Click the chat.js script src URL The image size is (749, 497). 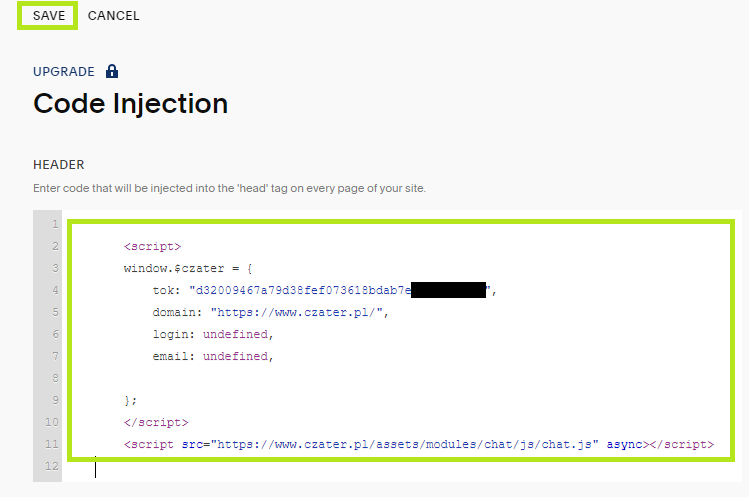tap(405, 444)
